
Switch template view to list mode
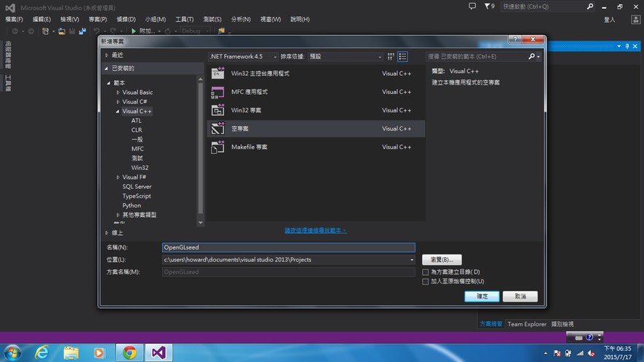coord(402,57)
